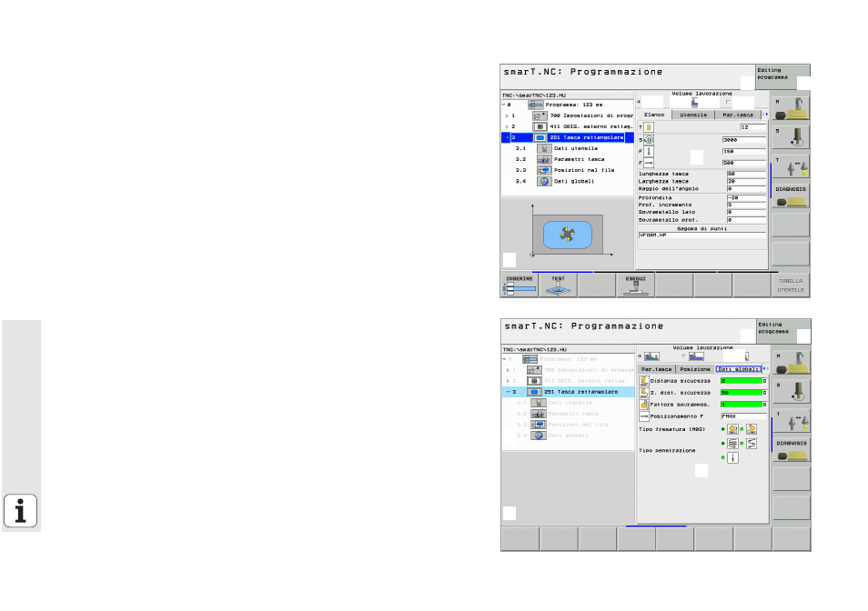Viewport: 868px width, 611px height.
Task: Click T tool change softkey, lower screen
Action: click(792, 421)
